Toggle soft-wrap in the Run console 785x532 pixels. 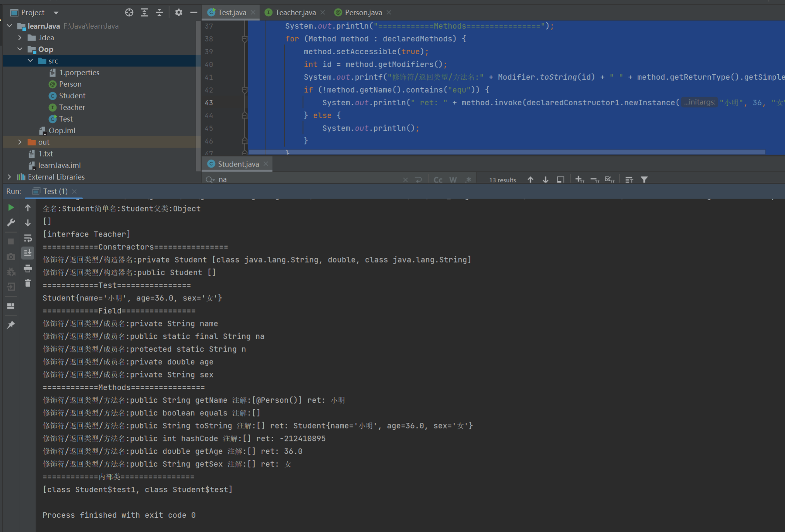[28, 238]
